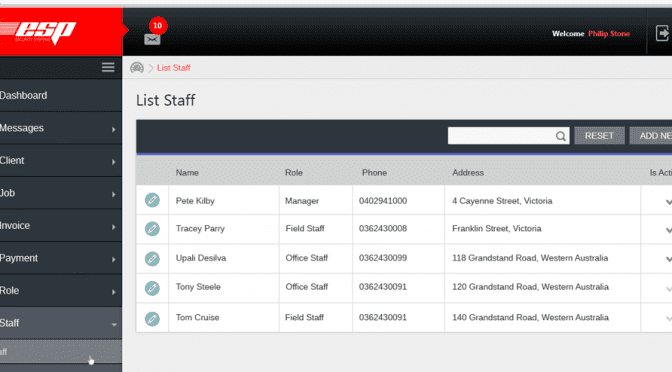Sort by Address column header
The height and width of the screenshot is (372, 672).
pyautogui.click(x=468, y=173)
